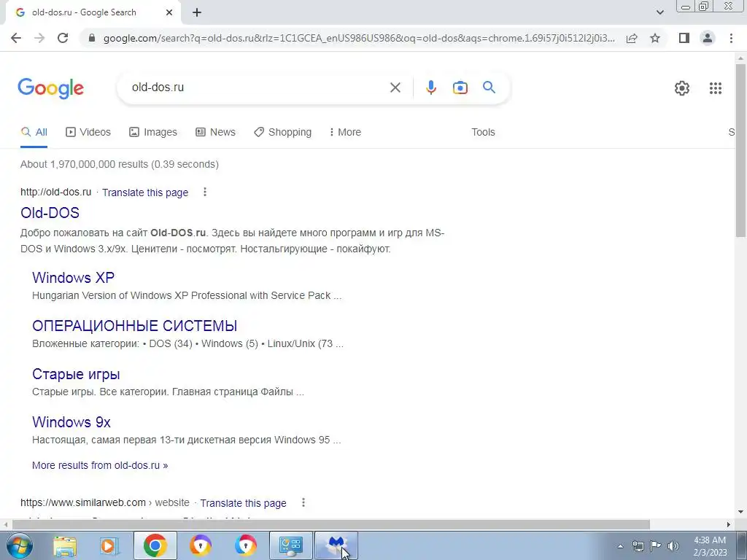Switch to the Shopping tab
The height and width of the screenshot is (560, 747).
[282, 133]
